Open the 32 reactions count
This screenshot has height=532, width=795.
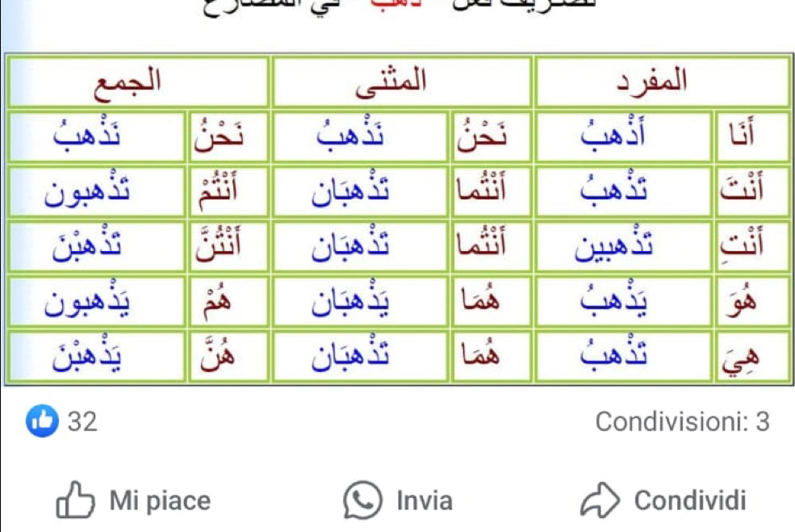(82, 422)
